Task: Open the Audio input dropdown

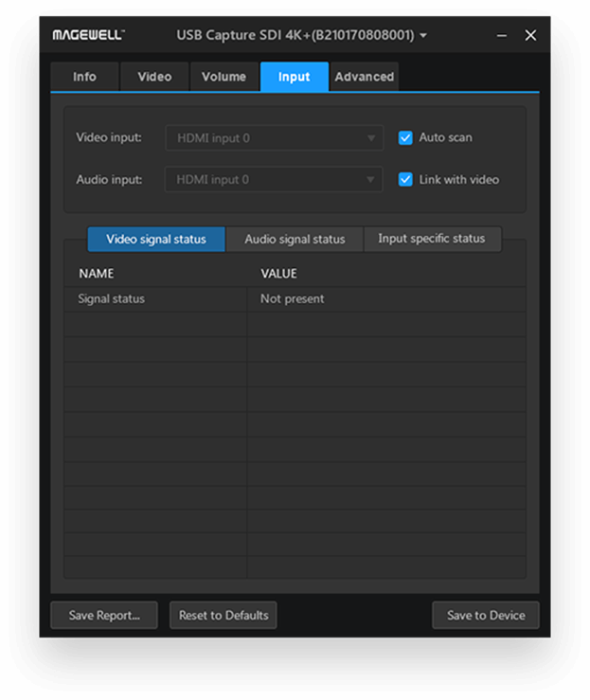Action: coord(274,179)
